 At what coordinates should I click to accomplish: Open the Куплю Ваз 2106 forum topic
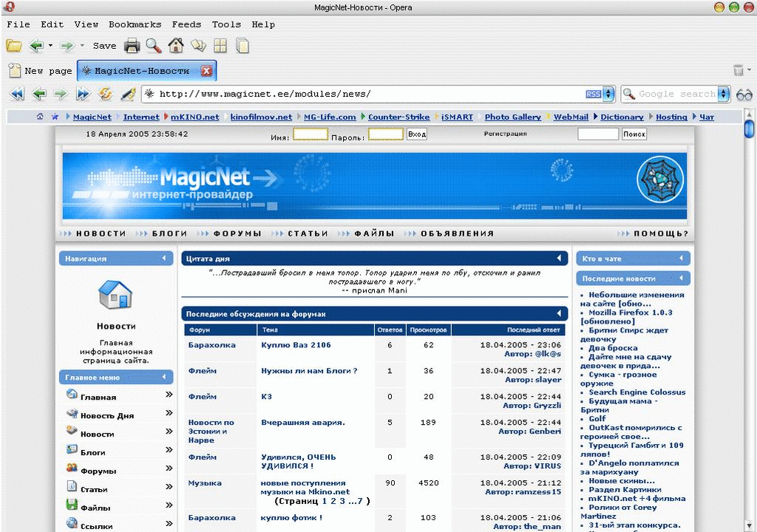coord(296,344)
